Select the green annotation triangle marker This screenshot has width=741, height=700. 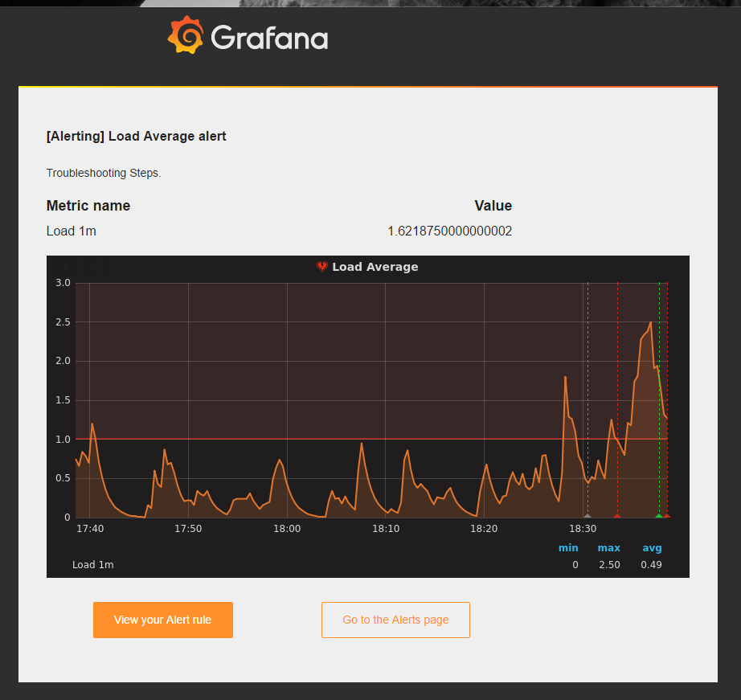[659, 516]
